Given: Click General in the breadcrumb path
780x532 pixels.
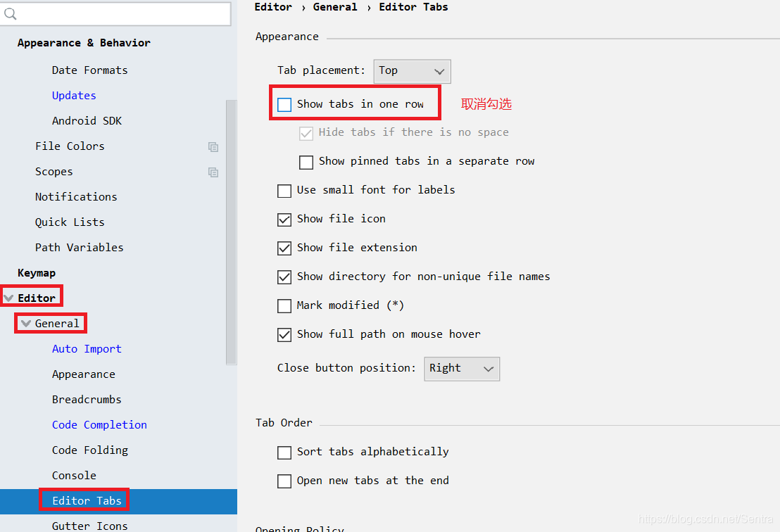Looking at the screenshot, I should click(335, 7).
